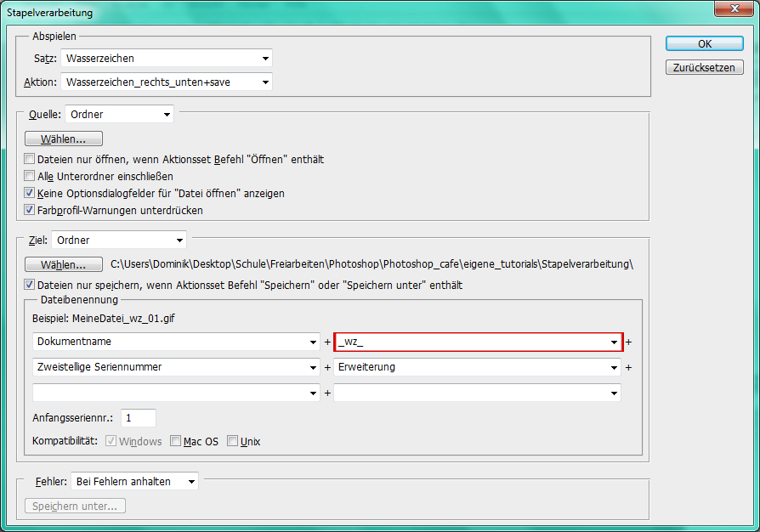
Task: Click Wählen button under Quelle
Action: pos(64,139)
